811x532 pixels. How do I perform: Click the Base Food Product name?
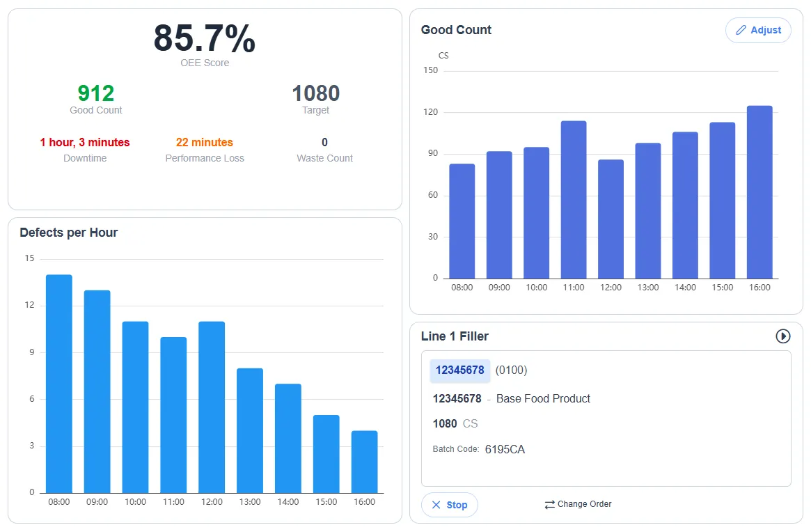(543, 398)
